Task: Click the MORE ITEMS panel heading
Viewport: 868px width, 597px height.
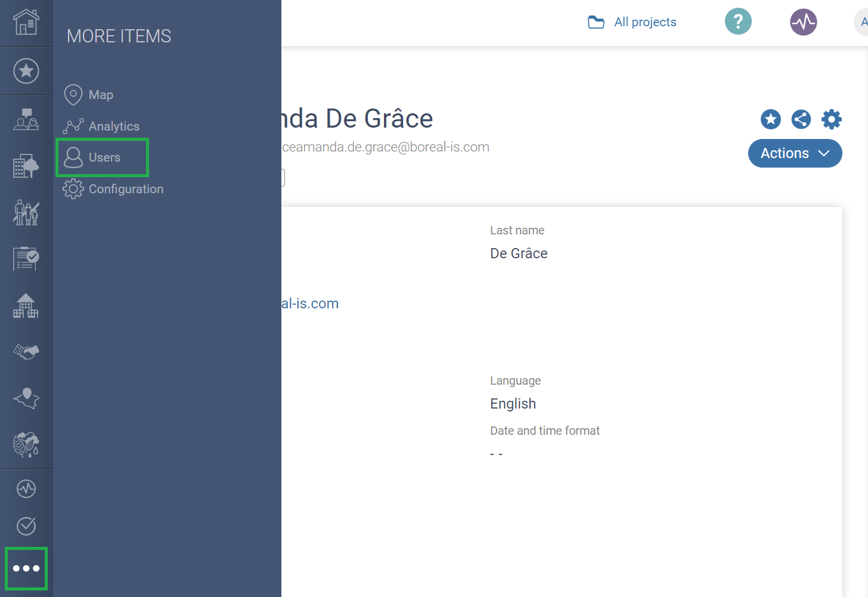Action: [119, 36]
